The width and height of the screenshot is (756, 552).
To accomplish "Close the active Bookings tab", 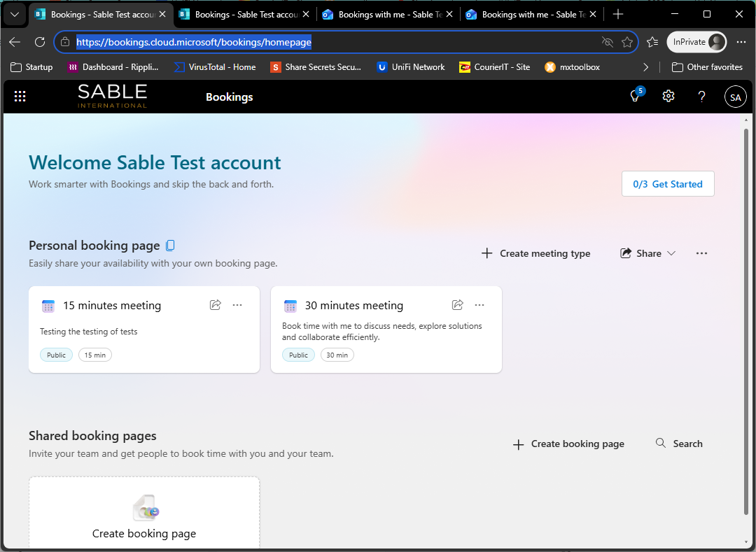I will pyautogui.click(x=162, y=15).
